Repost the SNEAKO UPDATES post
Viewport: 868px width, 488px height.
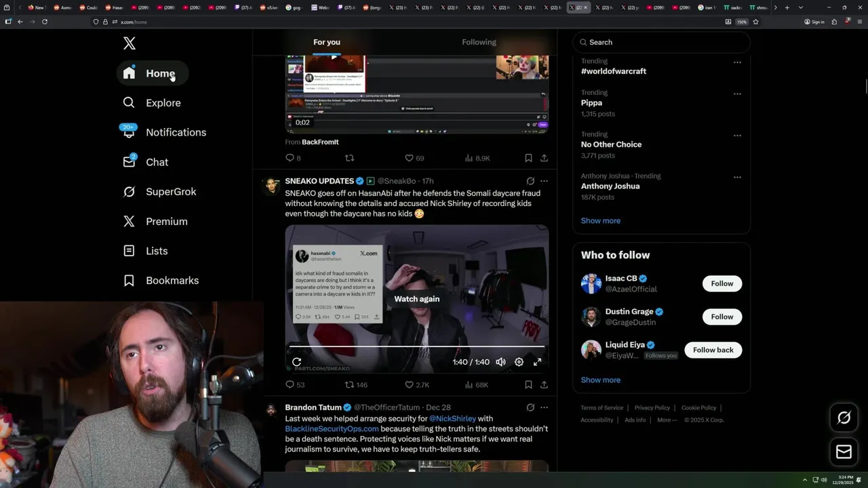[x=356, y=385]
